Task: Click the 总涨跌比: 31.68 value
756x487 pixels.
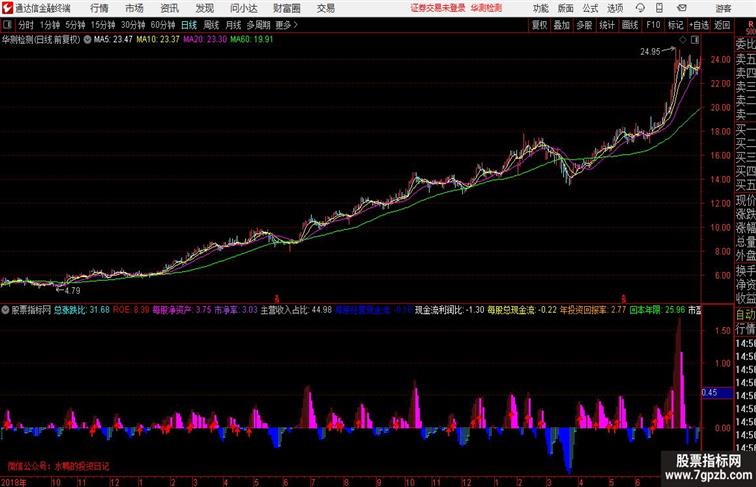Action: (x=81, y=310)
